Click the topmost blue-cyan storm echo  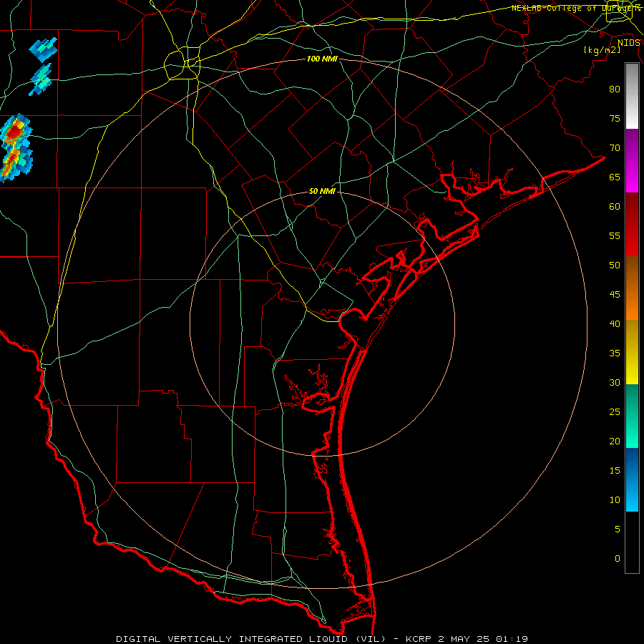point(43,49)
